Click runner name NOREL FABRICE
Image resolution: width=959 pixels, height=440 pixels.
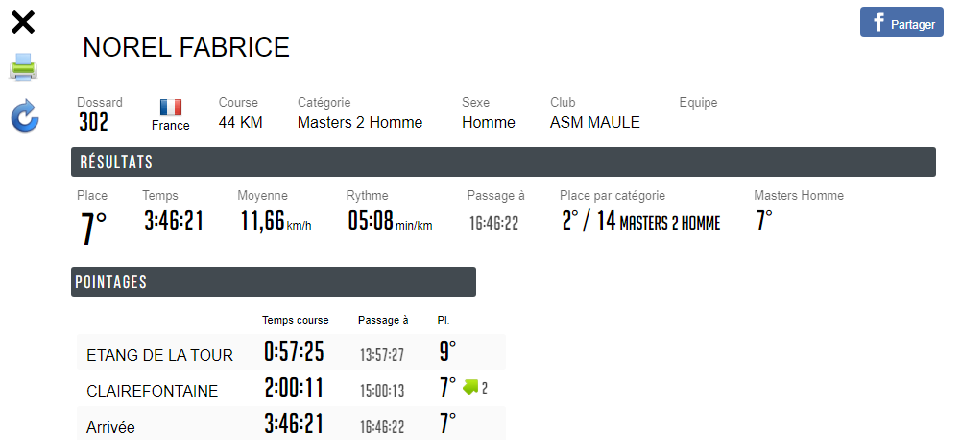click(185, 48)
